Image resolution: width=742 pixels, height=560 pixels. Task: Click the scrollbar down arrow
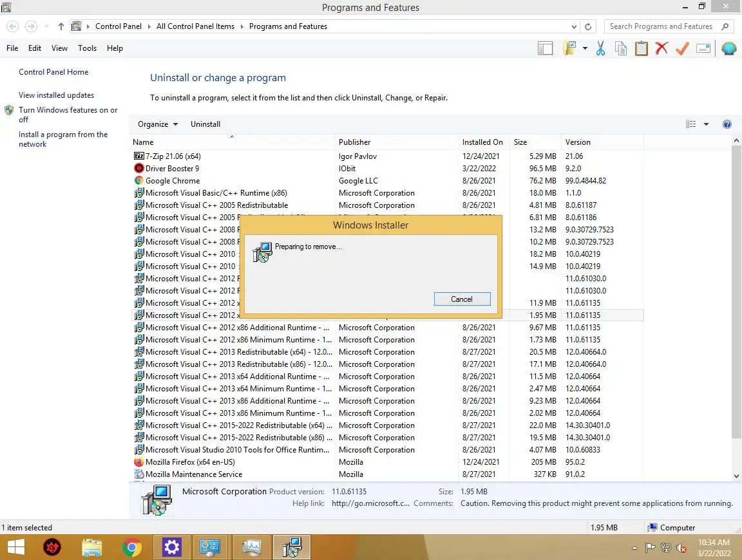[736, 476]
